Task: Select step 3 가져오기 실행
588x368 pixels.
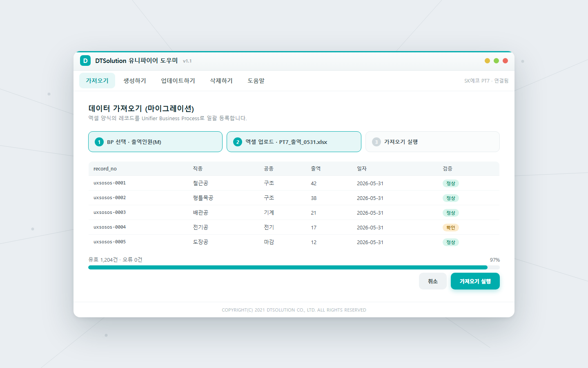Action: point(432,142)
